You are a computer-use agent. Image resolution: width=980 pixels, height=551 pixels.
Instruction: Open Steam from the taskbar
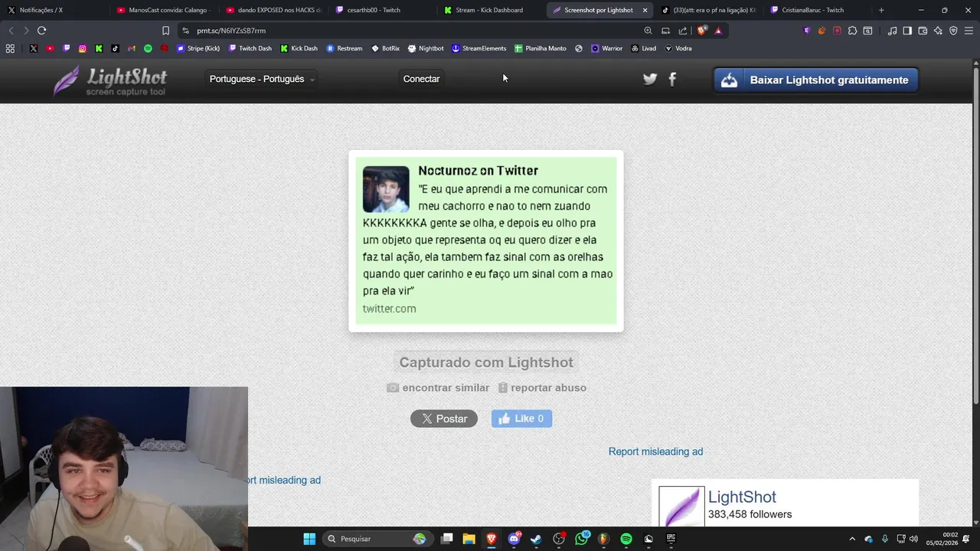(x=536, y=539)
